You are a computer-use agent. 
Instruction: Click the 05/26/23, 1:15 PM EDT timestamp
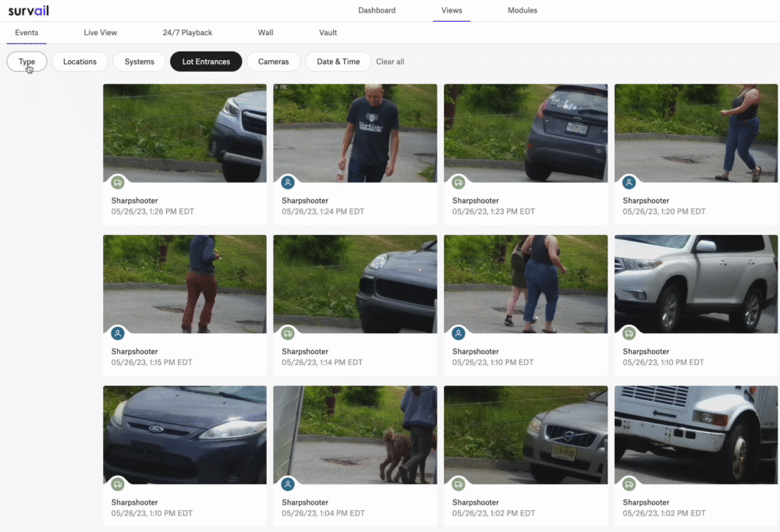pyautogui.click(x=152, y=362)
